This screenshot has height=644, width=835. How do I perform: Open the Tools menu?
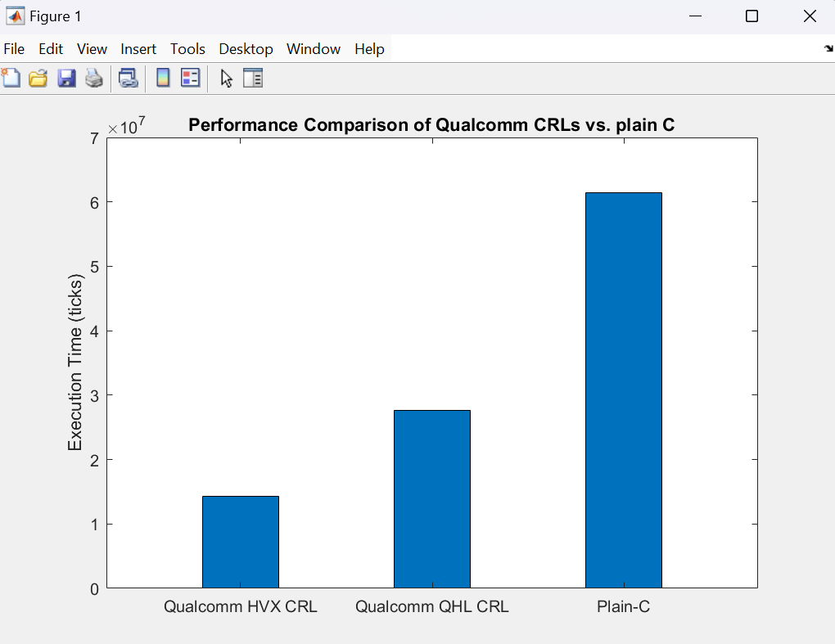click(187, 49)
